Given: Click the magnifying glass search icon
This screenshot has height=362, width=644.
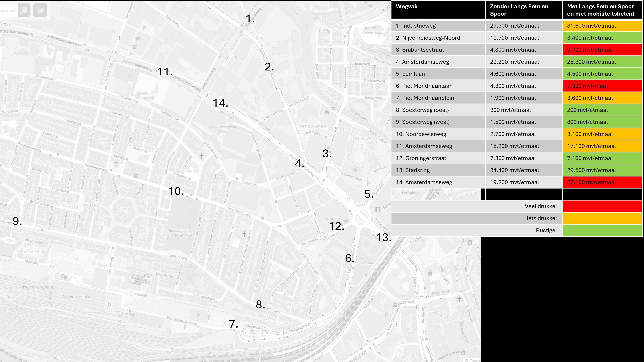Looking at the screenshot, I should click(x=24, y=11).
